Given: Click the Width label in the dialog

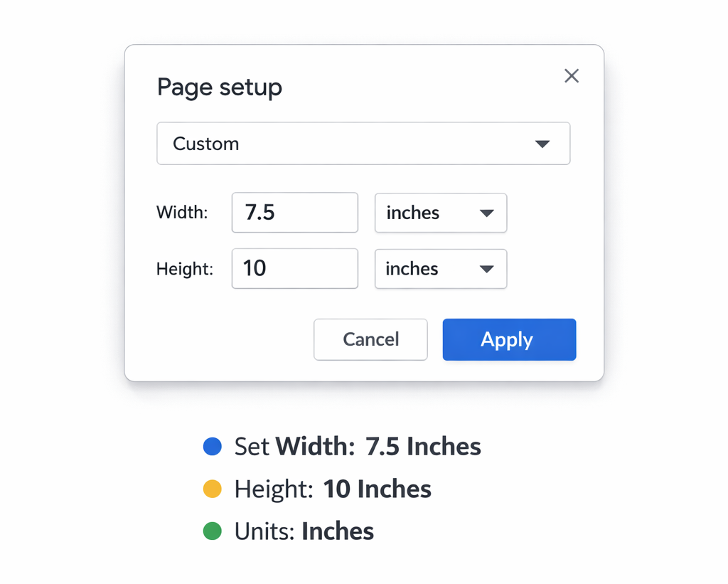Looking at the screenshot, I should [182, 212].
